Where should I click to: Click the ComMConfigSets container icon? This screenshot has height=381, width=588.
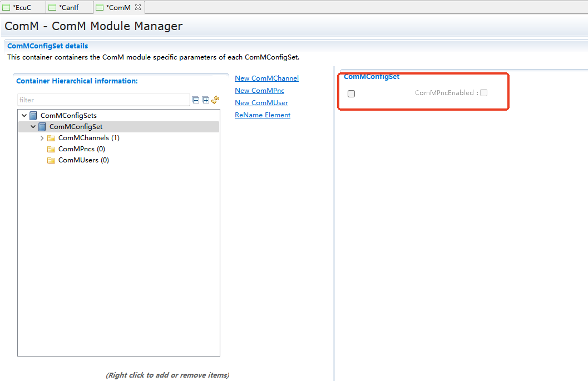pyautogui.click(x=33, y=116)
